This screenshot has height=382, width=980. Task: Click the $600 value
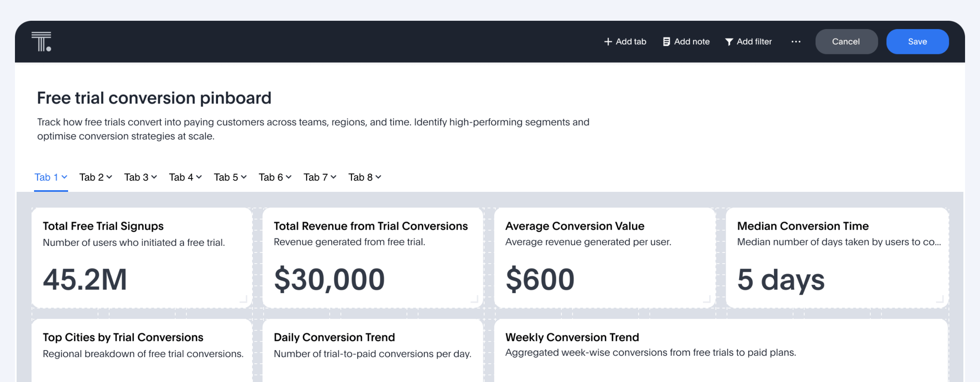[x=540, y=279]
